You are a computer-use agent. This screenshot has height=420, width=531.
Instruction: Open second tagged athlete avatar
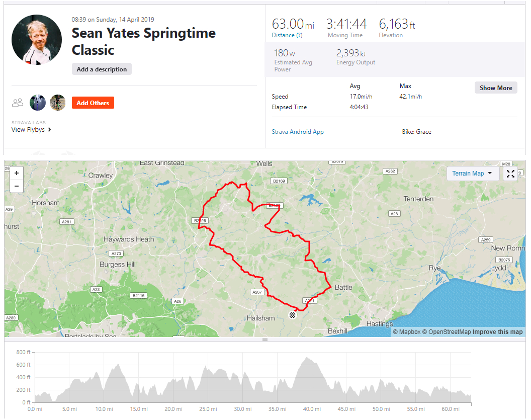pyautogui.click(x=57, y=103)
